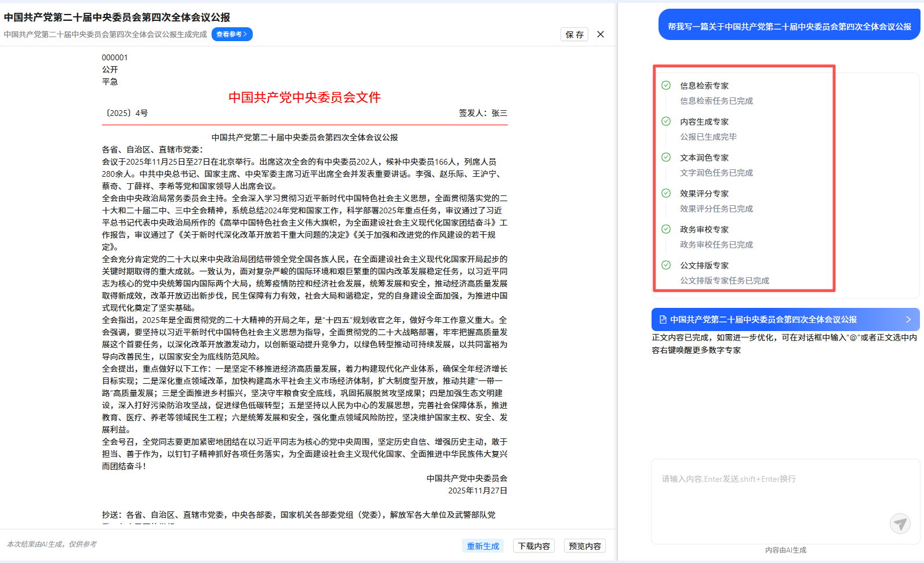Open the 查看参考 reference link
This screenshot has height=563, width=924.
232,34
